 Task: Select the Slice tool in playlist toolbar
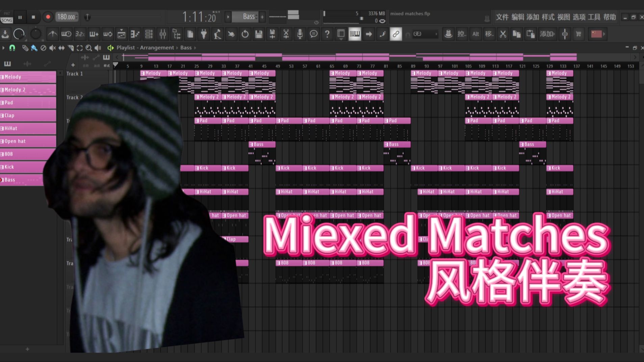[x=71, y=48]
